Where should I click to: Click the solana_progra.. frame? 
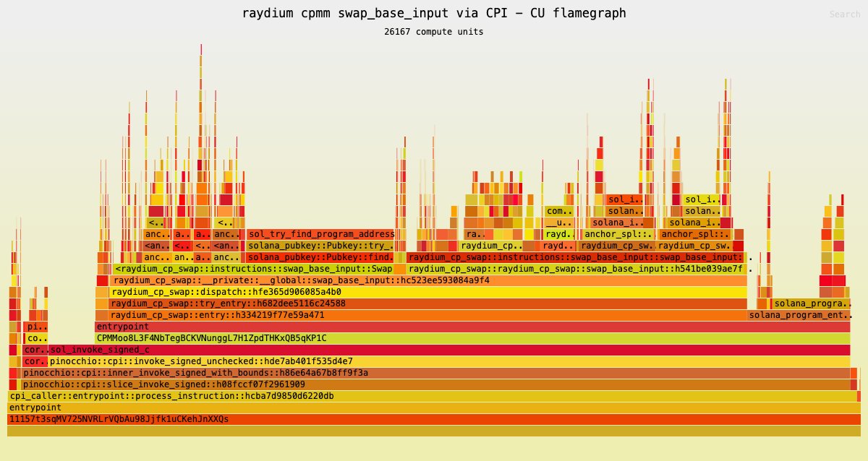pyautogui.click(x=811, y=303)
